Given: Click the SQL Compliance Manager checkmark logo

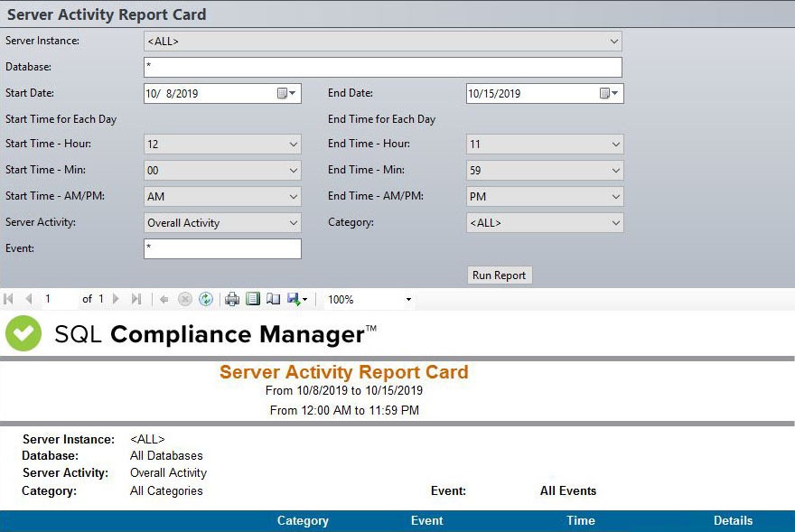Looking at the screenshot, I should [x=23, y=333].
